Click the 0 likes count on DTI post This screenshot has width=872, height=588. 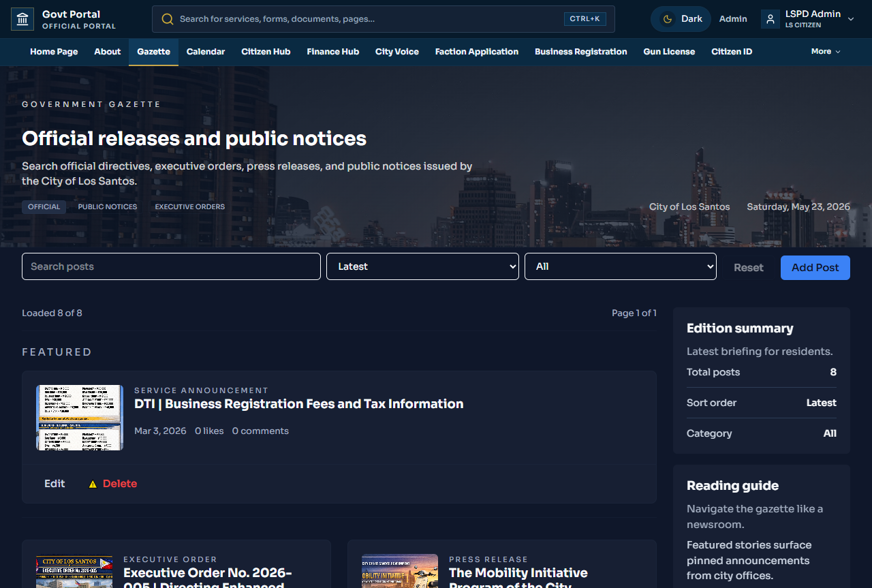click(x=209, y=431)
